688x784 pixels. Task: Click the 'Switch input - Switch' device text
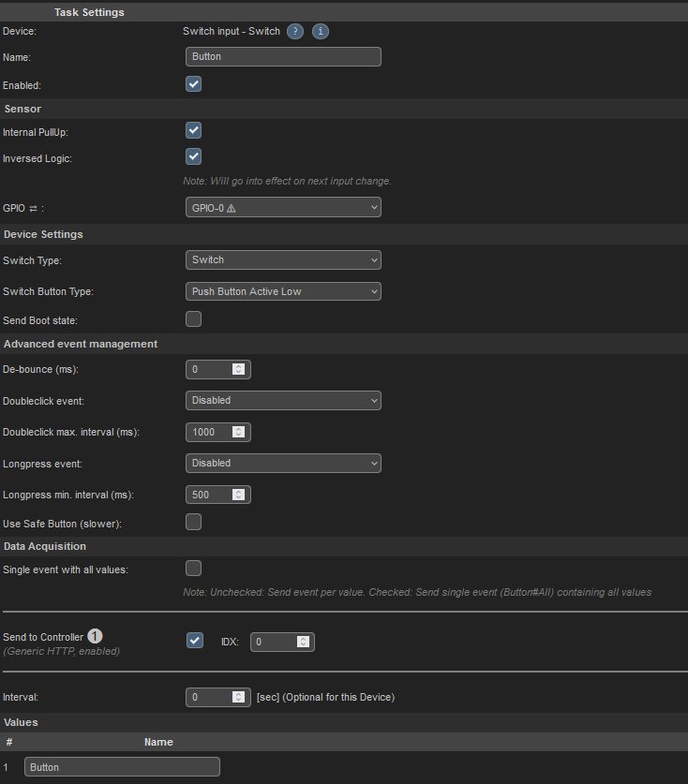click(x=232, y=31)
